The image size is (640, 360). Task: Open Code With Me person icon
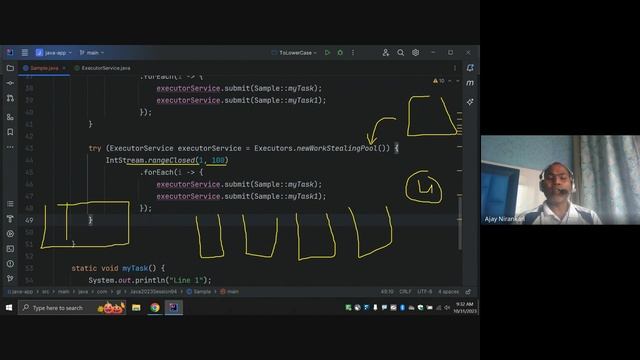point(386,53)
